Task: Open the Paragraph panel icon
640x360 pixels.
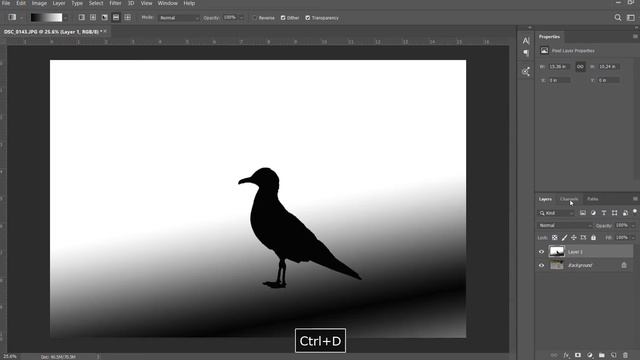Action: pos(526,53)
